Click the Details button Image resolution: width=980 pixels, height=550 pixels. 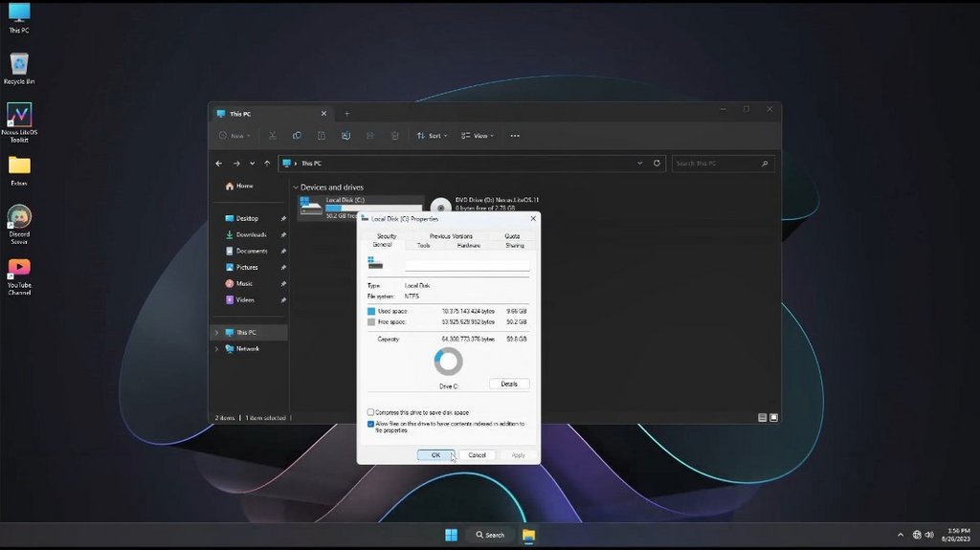pos(509,385)
